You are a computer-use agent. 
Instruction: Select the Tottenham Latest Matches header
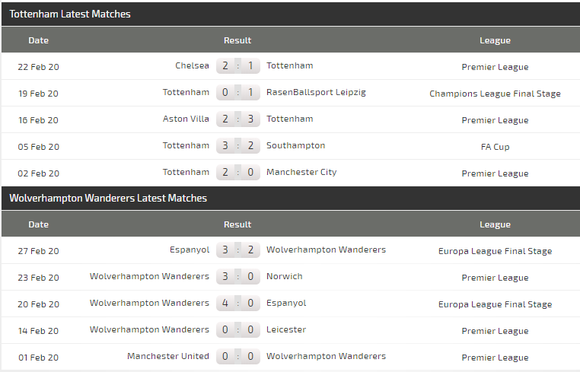[70, 14]
